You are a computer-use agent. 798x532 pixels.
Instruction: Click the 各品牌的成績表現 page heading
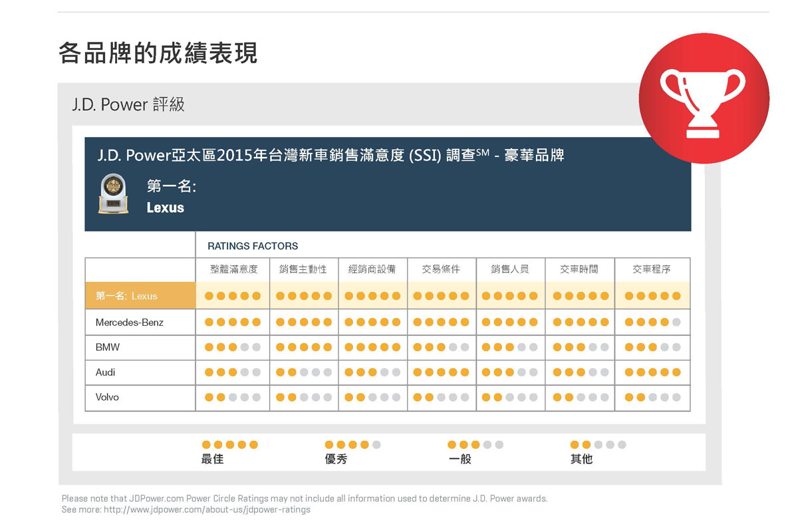point(158,53)
